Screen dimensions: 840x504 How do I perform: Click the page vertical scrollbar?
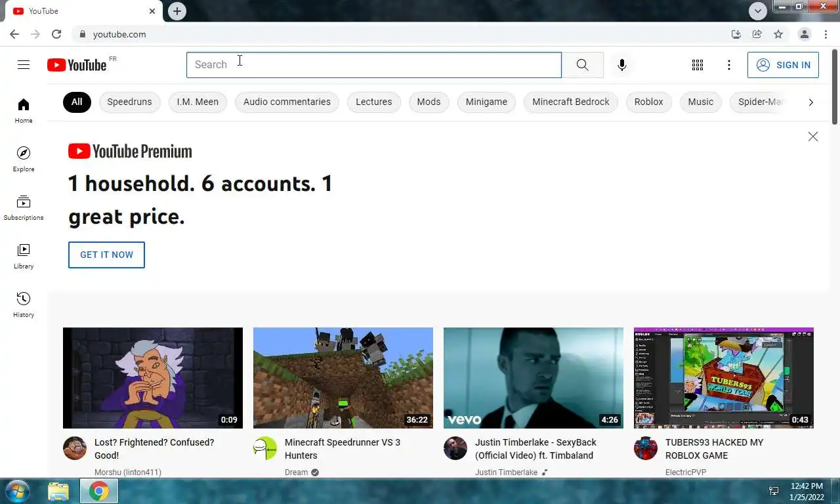[835, 85]
